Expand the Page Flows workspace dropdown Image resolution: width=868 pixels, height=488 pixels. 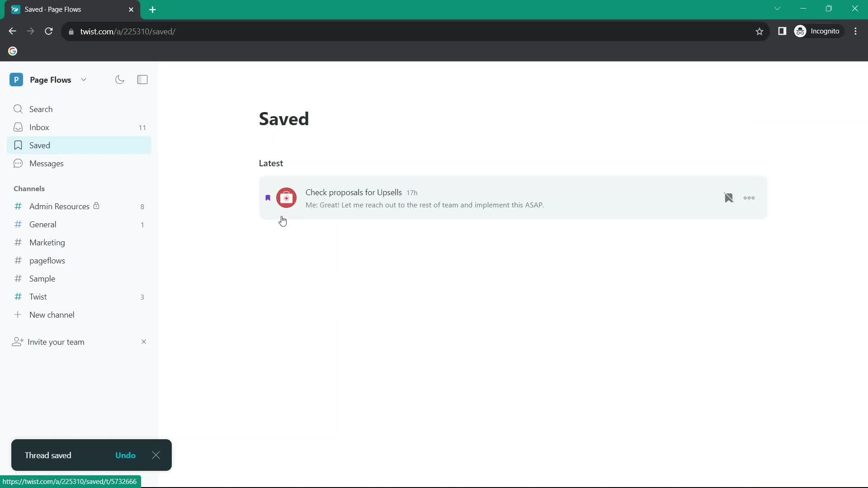coord(83,79)
